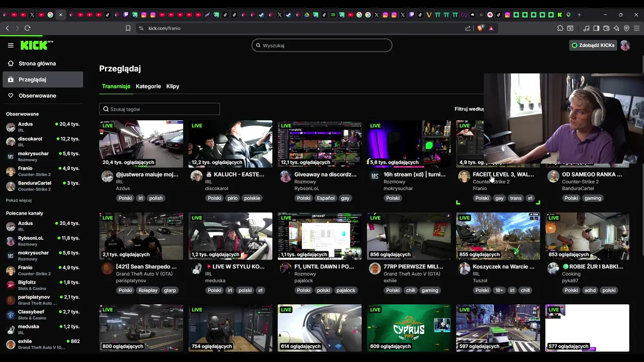
Task: Open the Brave Shields lion icon
Action: tap(480, 28)
